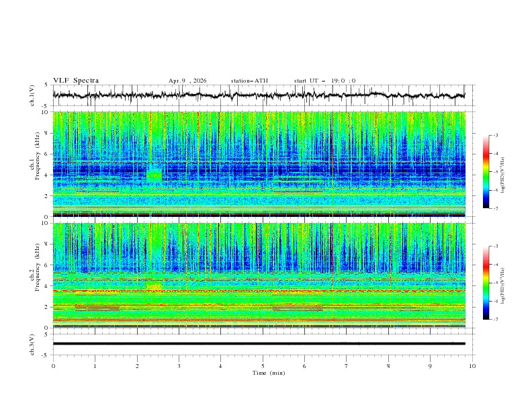Click the 'Time (min)' axis title
The image size is (532, 411).
point(269,373)
